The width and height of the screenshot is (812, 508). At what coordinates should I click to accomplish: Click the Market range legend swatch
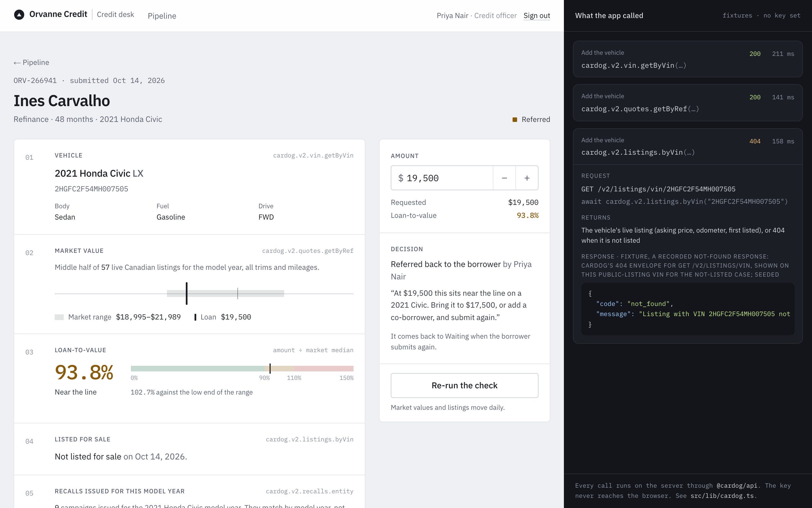click(x=59, y=317)
